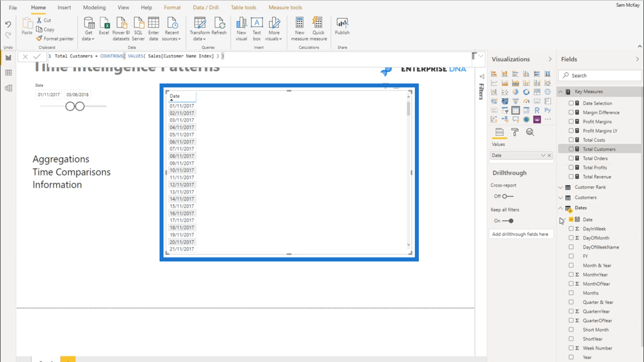Screen dimensions: 644x362
Task: Click the Format painter button
Action: point(55,39)
